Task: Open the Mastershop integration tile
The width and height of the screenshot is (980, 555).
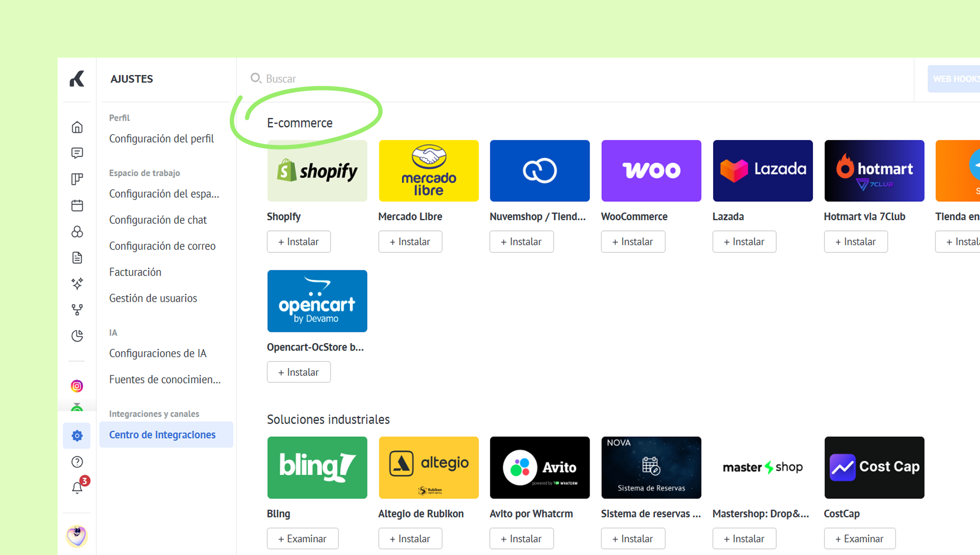Action: (x=763, y=468)
